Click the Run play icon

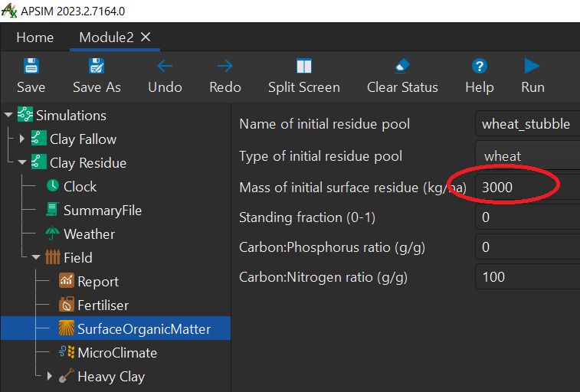(x=532, y=66)
